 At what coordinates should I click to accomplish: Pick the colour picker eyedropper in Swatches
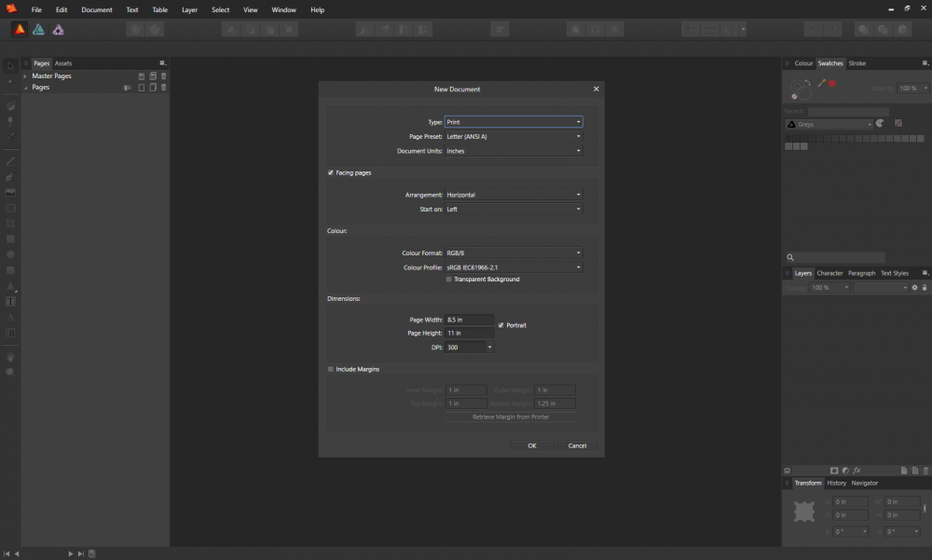coord(821,84)
